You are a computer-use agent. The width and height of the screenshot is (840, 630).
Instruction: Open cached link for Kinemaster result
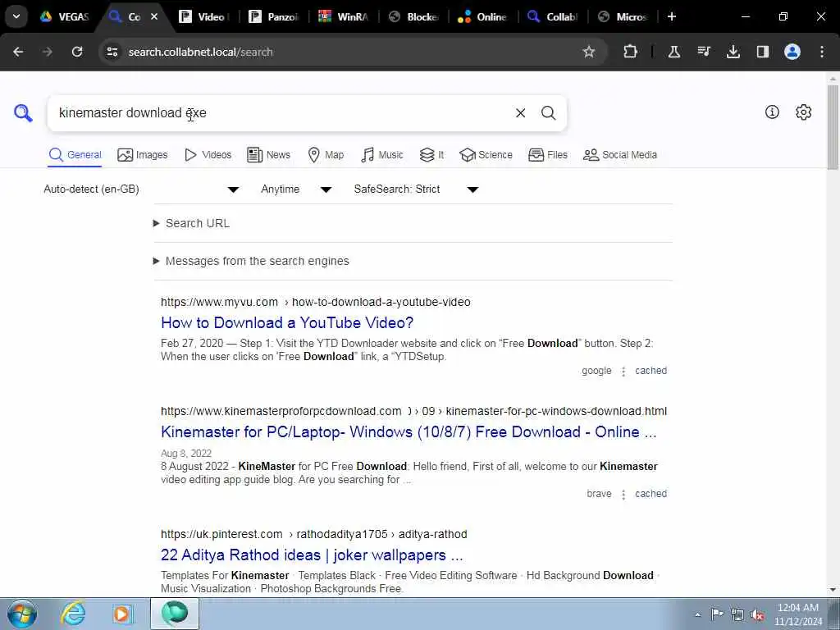point(651,494)
